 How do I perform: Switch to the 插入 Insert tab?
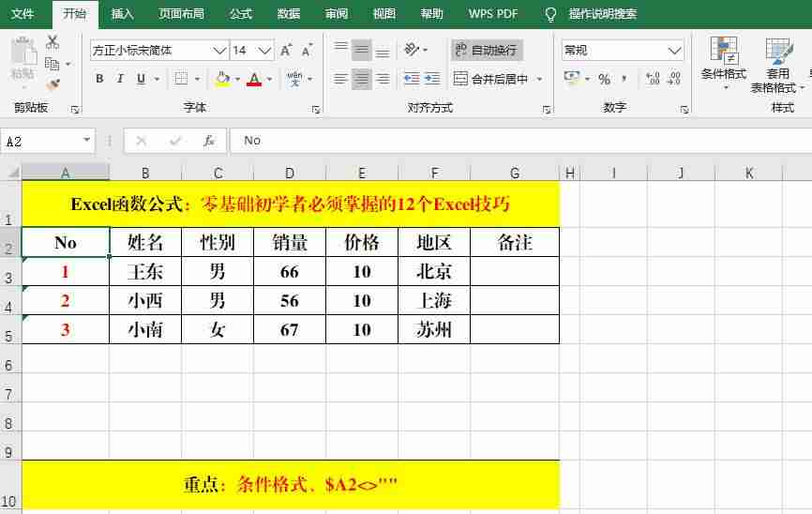(122, 13)
